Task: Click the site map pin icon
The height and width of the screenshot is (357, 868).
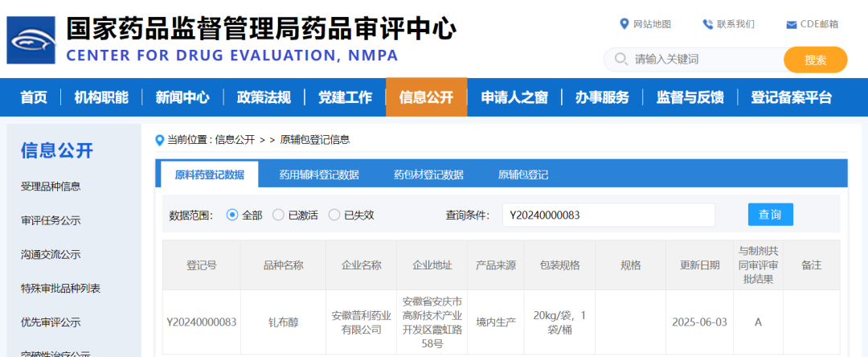Action: [x=624, y=24]
